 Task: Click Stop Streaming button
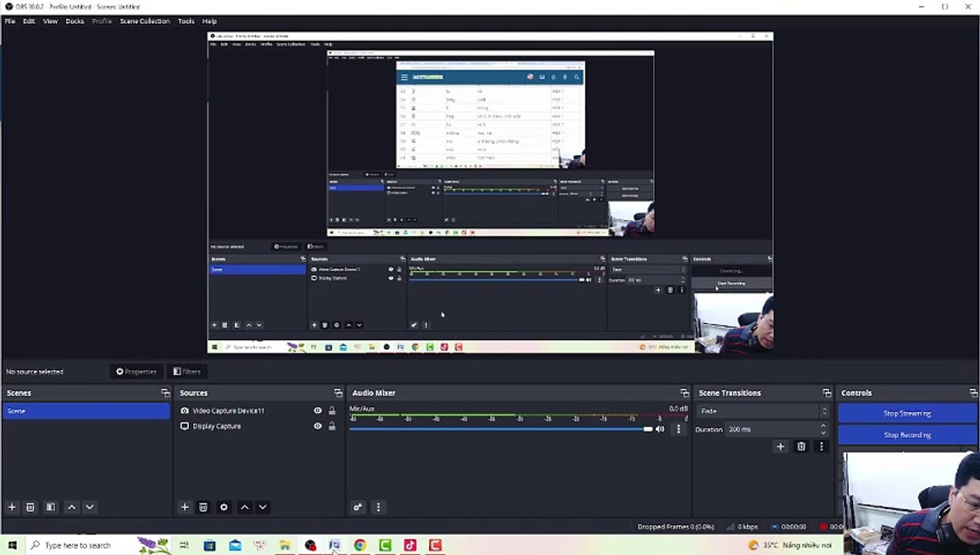pos(907,413)
